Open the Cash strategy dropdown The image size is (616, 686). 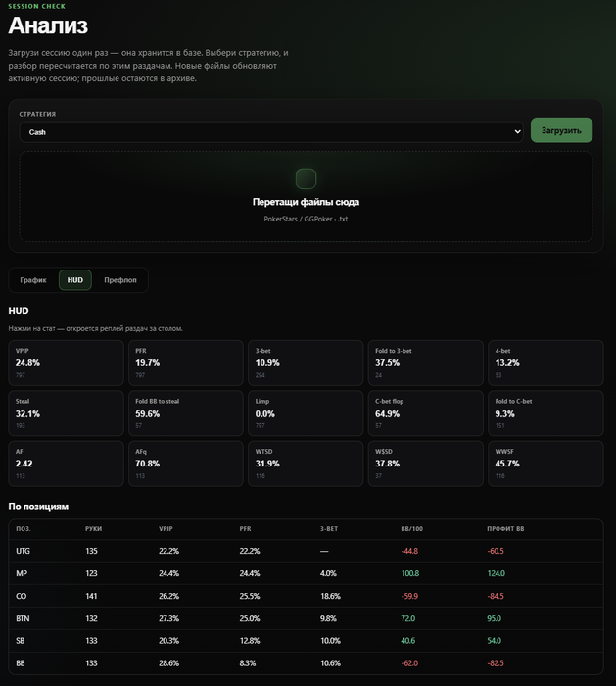tap(271, 132)
